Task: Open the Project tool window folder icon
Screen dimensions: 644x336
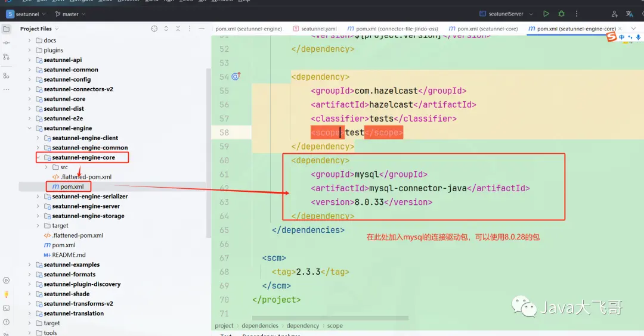Action: 6,29
